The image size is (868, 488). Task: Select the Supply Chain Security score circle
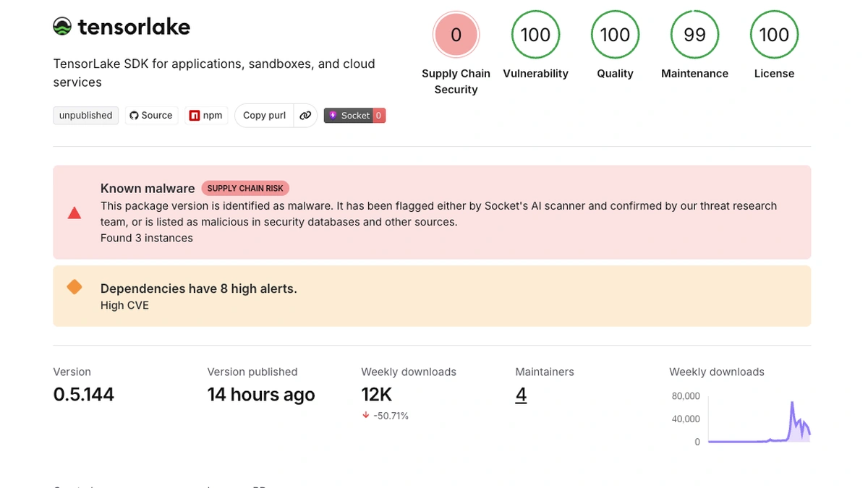pyautogui.click(x=456, y=35)
